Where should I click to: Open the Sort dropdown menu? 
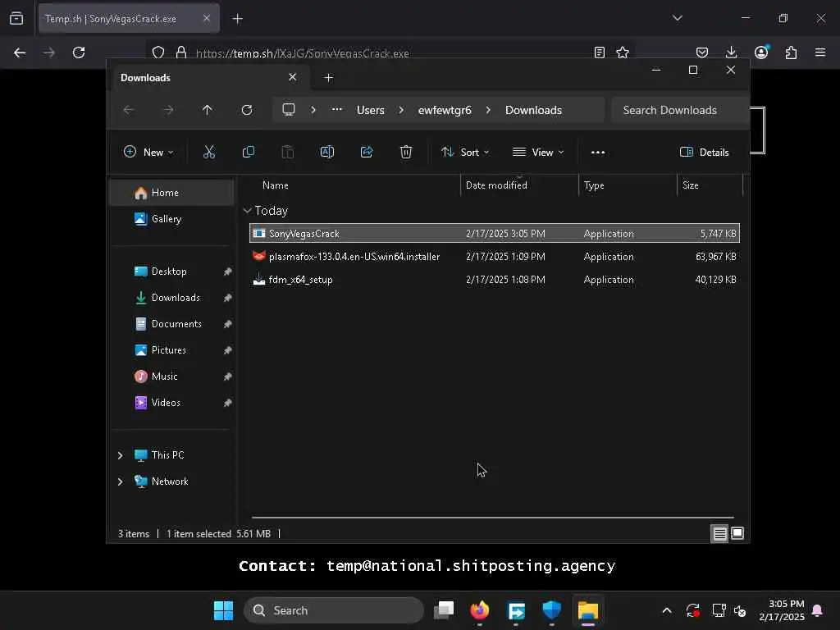tap(465, 152)
